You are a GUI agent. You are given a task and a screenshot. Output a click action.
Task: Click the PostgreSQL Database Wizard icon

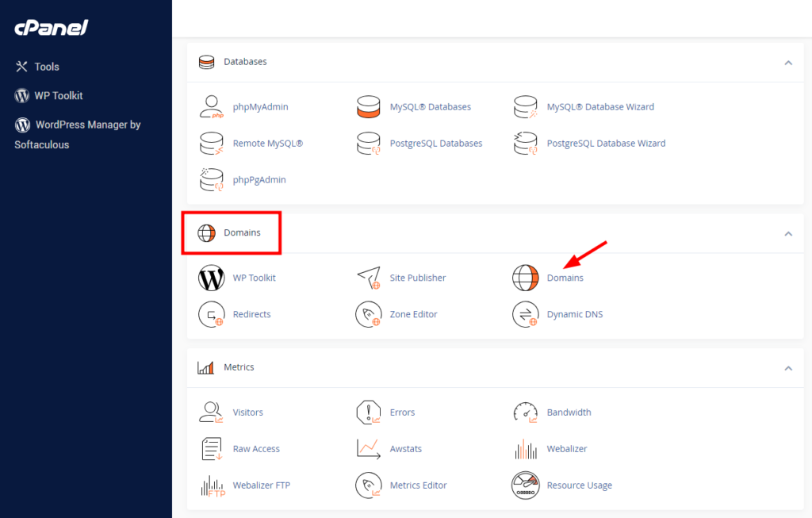click(x=526, y=144)
